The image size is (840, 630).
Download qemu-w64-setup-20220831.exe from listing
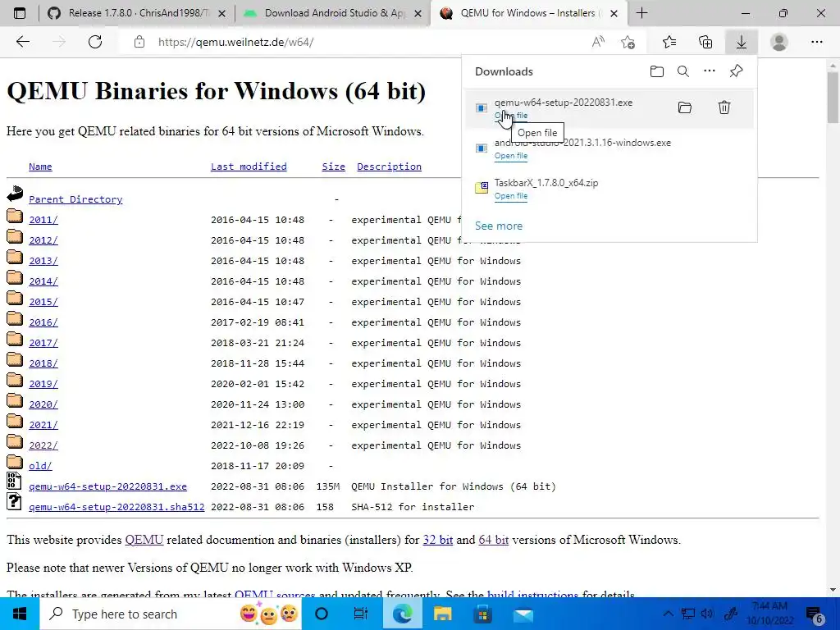tap(107, 486)
